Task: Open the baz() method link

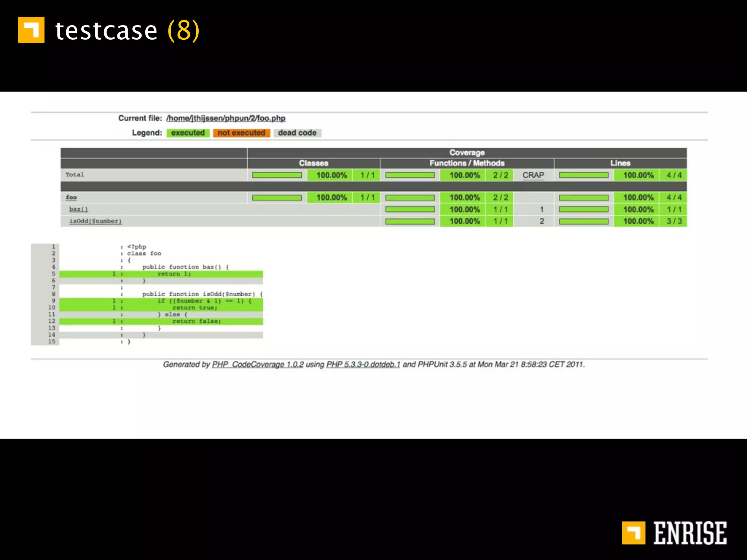Action: click(78, 209)
